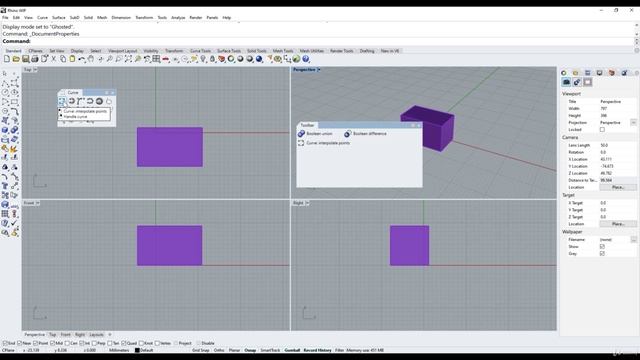
Task: Switch to the Surface Tools toolbar tab
Action: [229, 51]
